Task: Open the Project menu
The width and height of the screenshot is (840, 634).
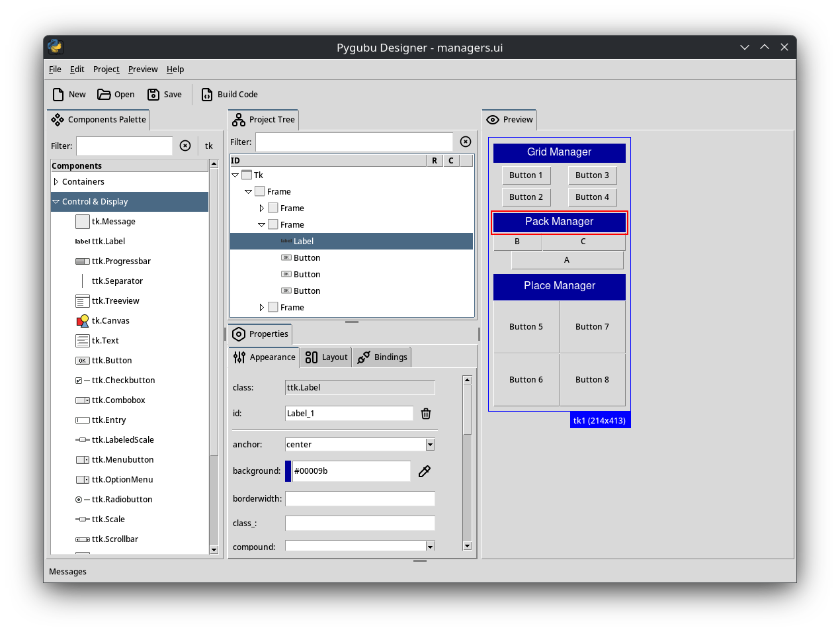Action: pos(106,69)
